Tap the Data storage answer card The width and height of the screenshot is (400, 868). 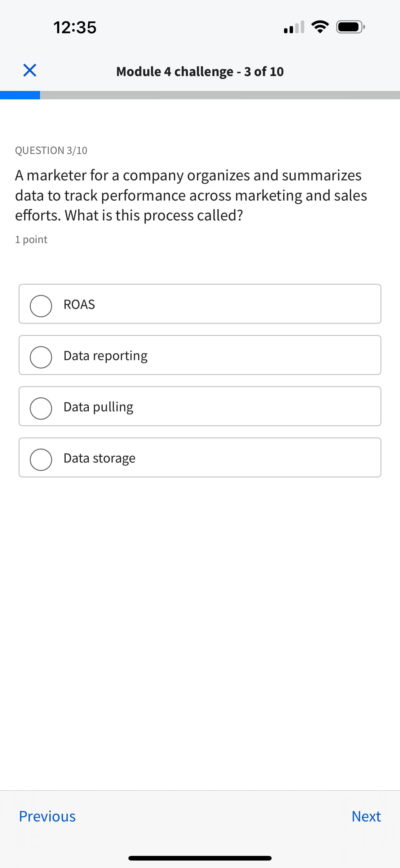[x=200, y=458]
